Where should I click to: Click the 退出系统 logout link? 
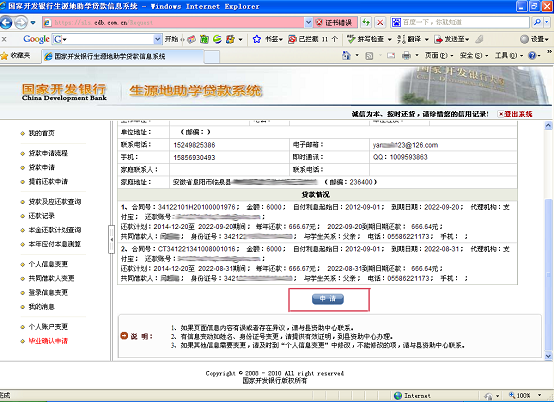click(x=515, y=114)
